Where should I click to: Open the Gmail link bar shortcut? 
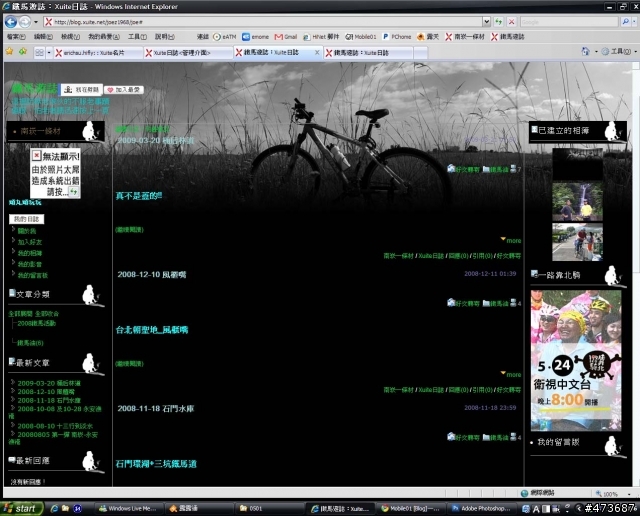pyautogui.click(x=286, y=37)
